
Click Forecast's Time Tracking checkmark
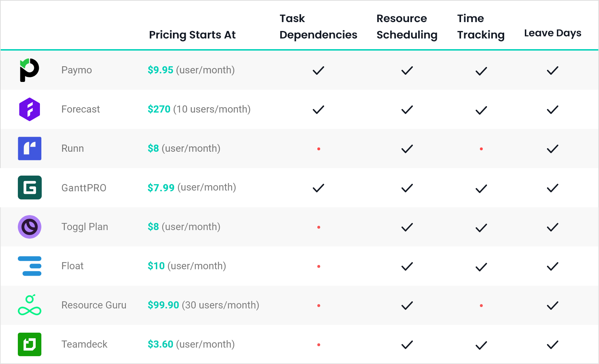(x=481, y=110)
